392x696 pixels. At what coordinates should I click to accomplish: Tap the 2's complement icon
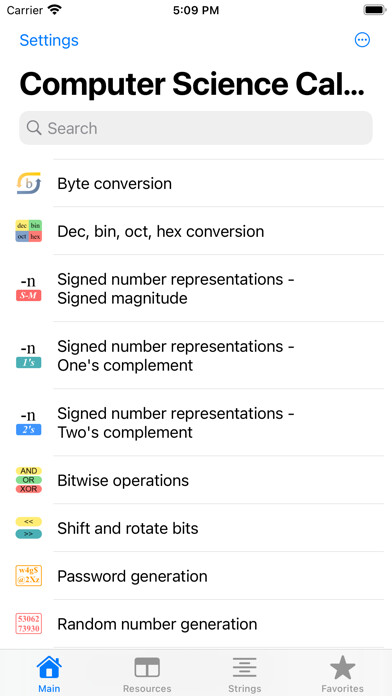coord(29,423)
